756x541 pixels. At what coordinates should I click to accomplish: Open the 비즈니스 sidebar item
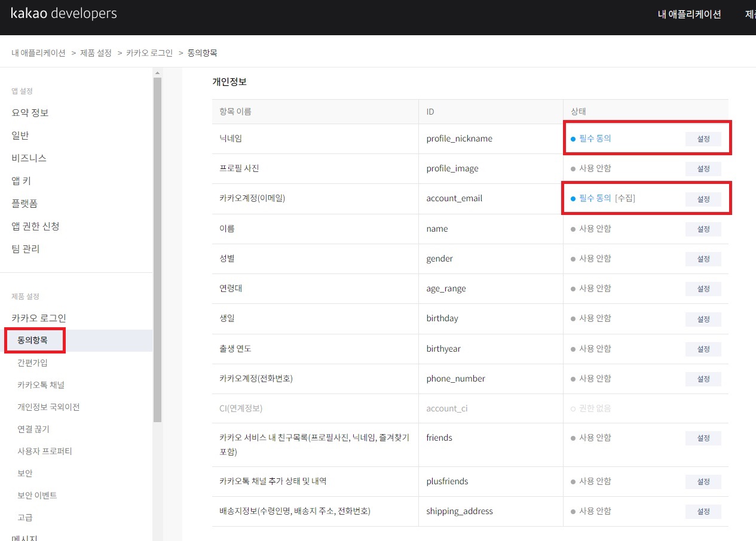(x=29, y=158)
